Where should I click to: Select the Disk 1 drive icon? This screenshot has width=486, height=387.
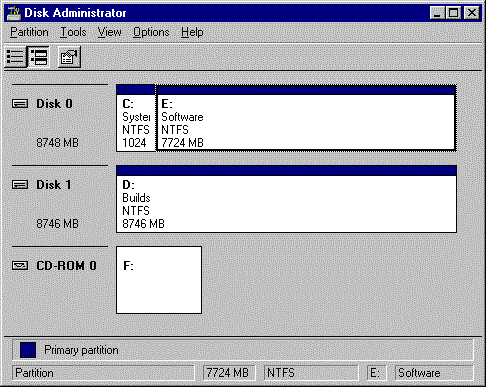click(x=20, y=184)
